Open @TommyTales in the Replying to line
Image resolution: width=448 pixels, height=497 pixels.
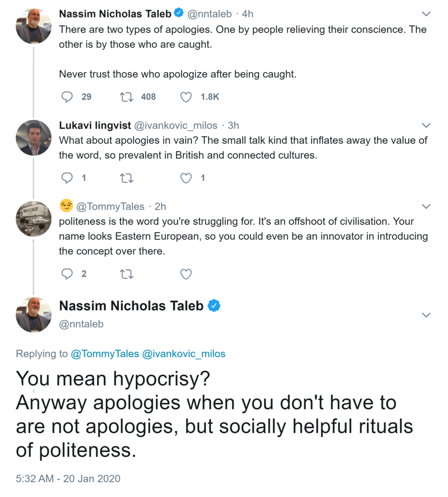pos(105,354)
